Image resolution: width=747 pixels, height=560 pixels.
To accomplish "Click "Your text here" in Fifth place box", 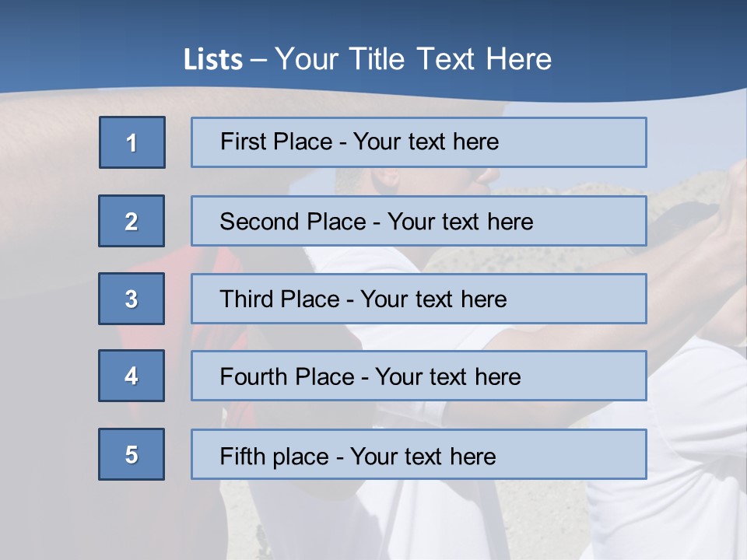I will (423, 456).
